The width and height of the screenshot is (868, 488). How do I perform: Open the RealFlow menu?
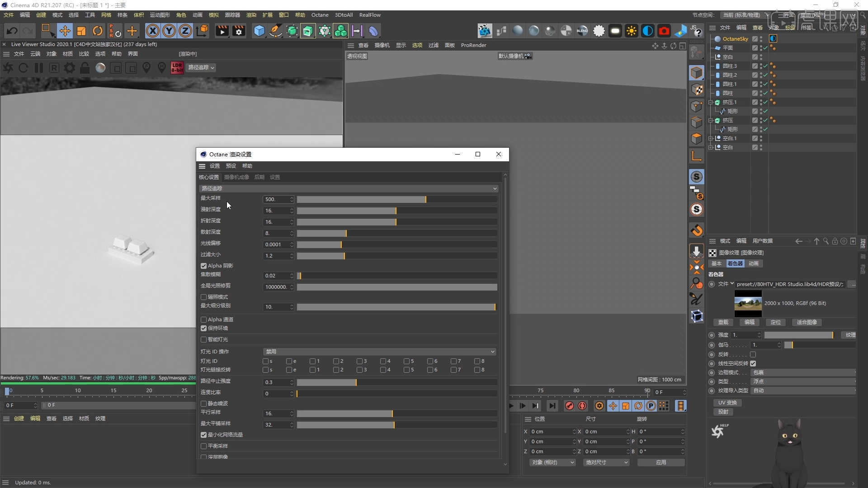click(x=370, y=15)
